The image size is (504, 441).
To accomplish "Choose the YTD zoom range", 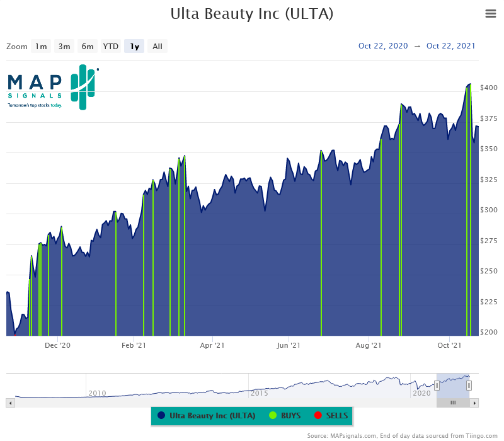I will (x=111, y=46).
